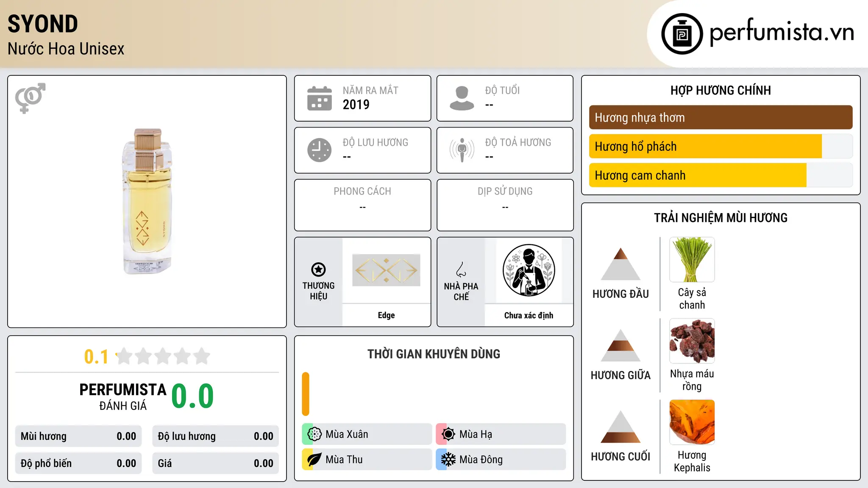Click the Giá score row
The image size is (868, 488).
[215, 463]
